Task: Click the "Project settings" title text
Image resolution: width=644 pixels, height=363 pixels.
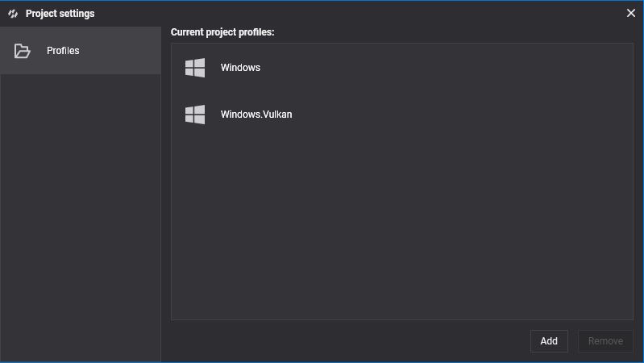Action: [x=60, y=14]
